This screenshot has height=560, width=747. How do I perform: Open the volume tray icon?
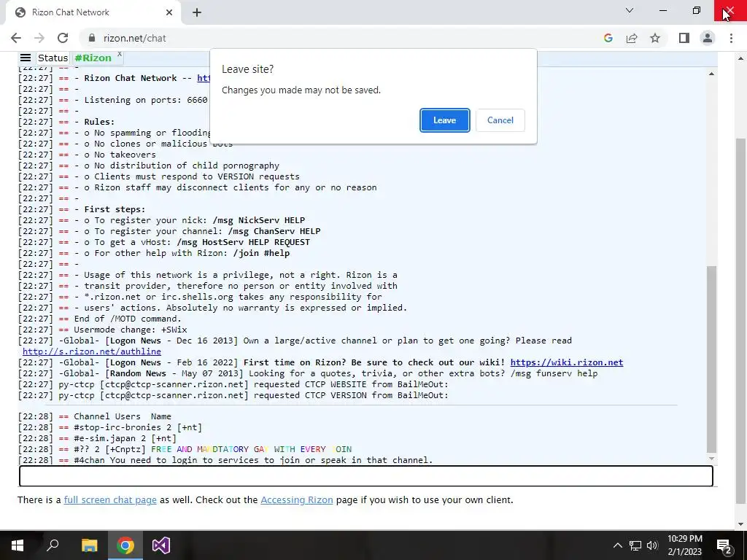(652, 545)
